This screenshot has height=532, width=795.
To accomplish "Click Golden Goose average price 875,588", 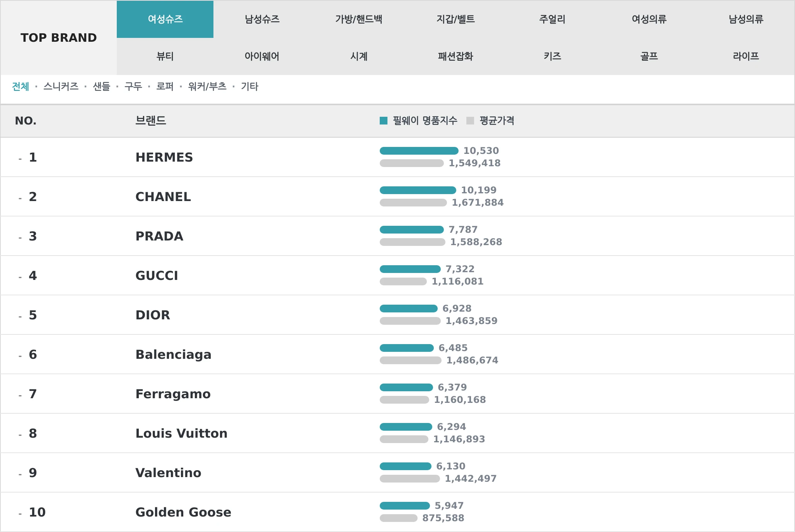I will pos(443,518).
